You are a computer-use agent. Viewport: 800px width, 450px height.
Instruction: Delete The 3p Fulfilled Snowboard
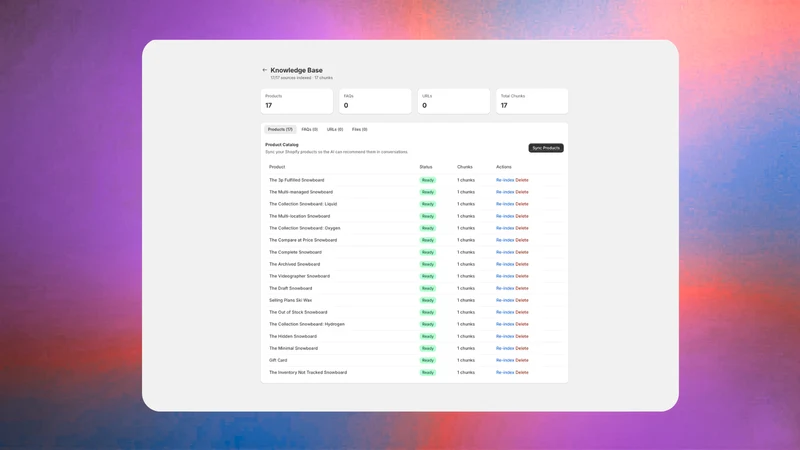[x=522, y=180]
